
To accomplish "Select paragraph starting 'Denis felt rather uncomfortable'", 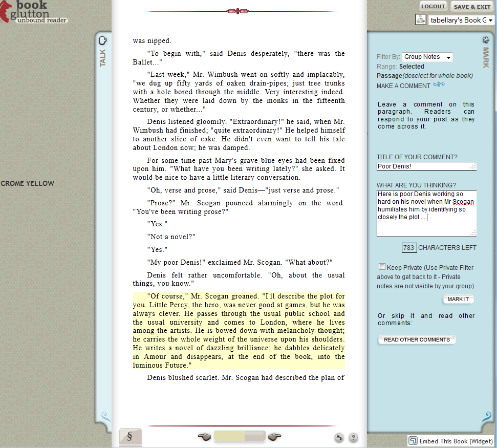I will (x=239, y=280).
